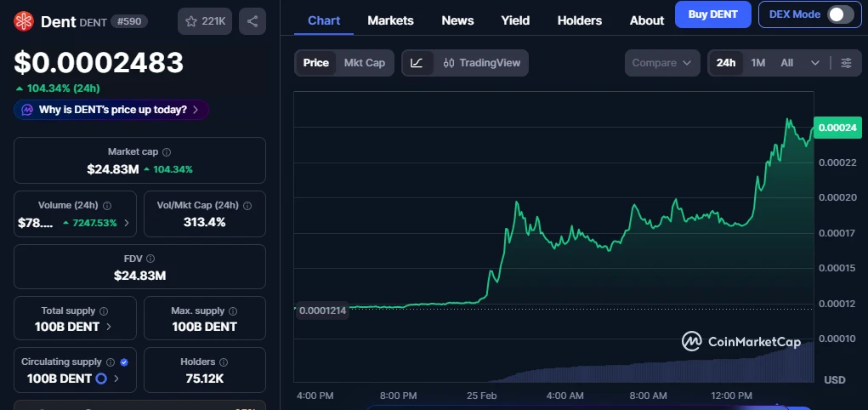Click the Max. supply info icon

click(233, 311)
